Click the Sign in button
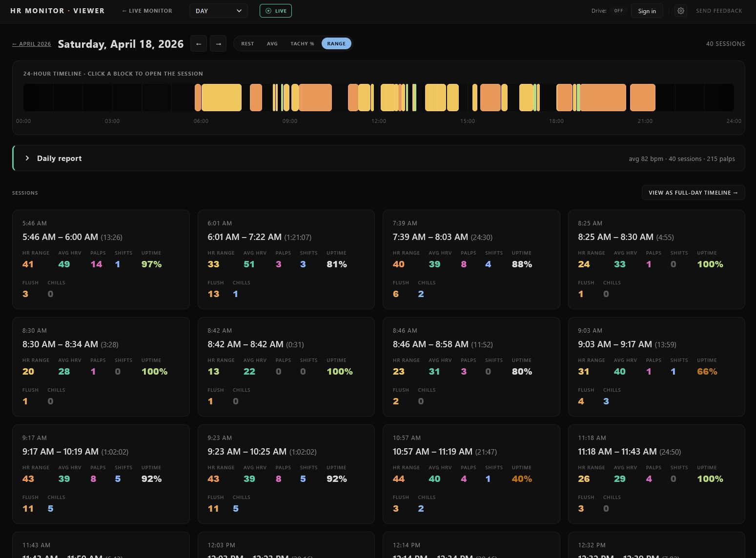Screen dimensions: 756x558 [647, 10]
